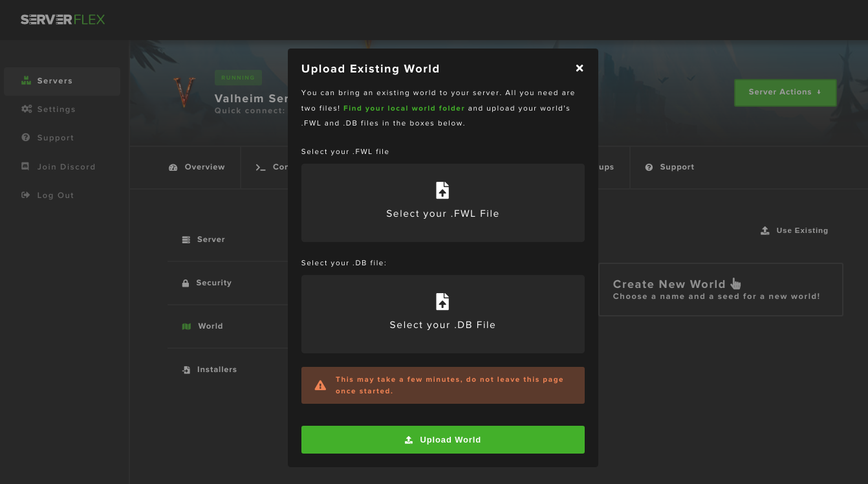Switch to the Overview tab

(x=197, y=167)
